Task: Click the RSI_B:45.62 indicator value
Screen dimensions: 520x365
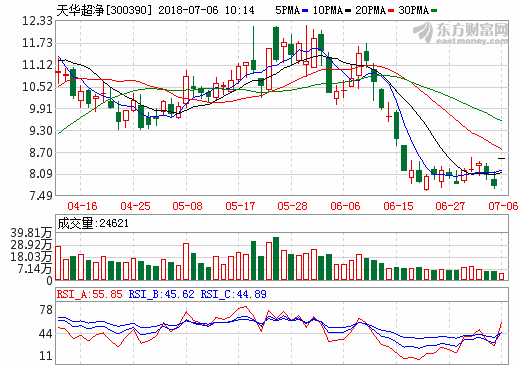Action: [x=162, y=294]
